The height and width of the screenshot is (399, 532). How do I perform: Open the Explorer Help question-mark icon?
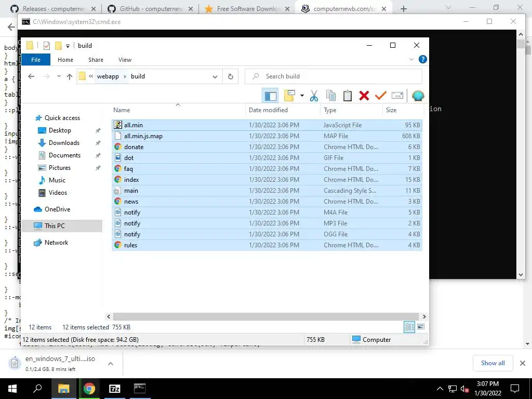coord(423,59)
